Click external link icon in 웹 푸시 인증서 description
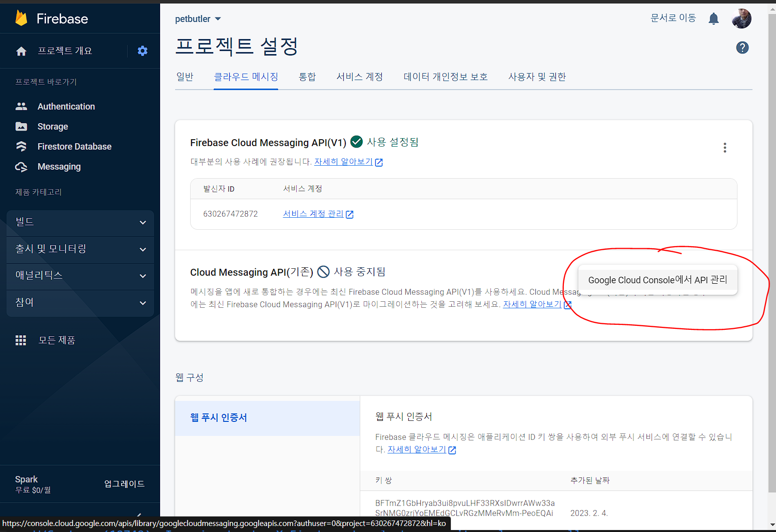The height and width of the screenshot is (532, 776). pos(452,450)
